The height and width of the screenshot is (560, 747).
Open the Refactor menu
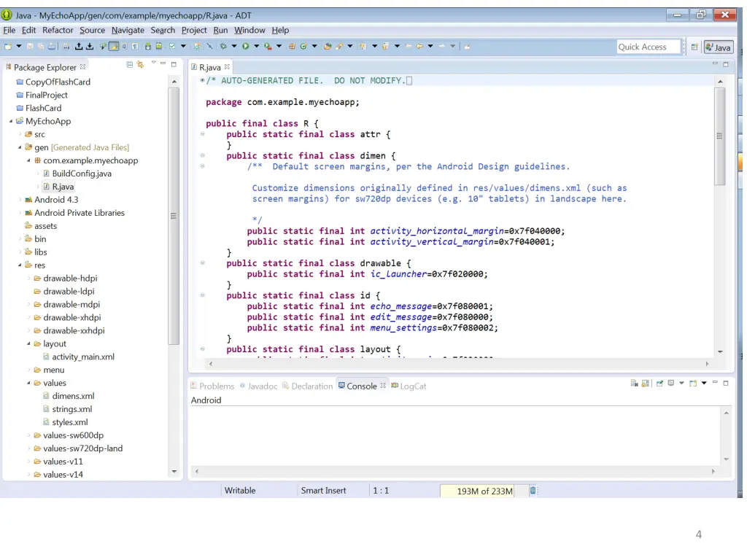pos(58,30)
